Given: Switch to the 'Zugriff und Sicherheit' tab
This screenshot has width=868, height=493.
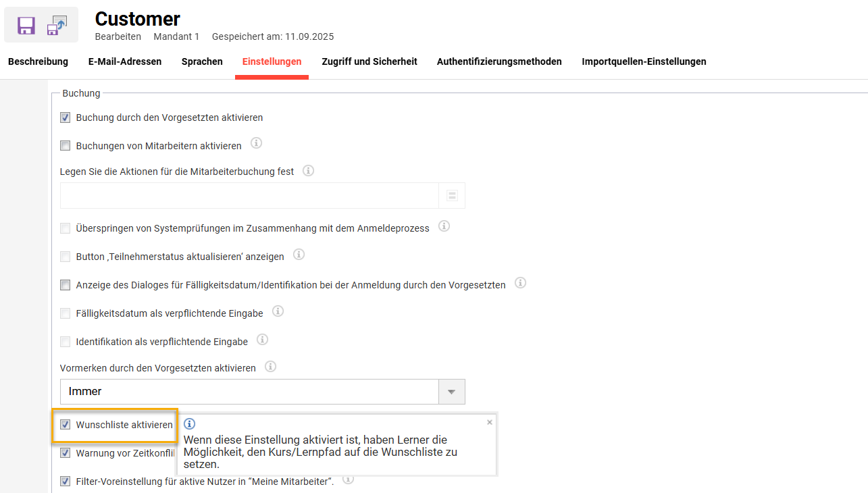Looking at the screenshot, I should pyautogui.click(x=369, y=61).
